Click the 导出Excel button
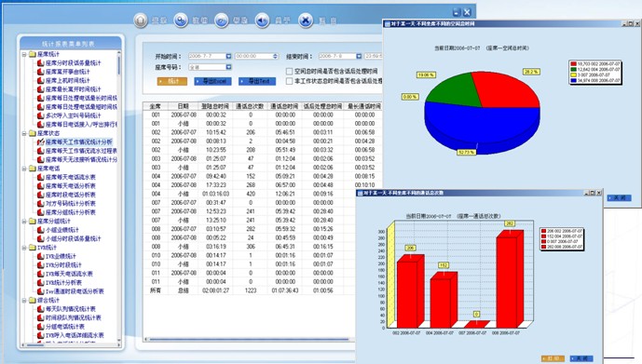 (x=212, y=81)
